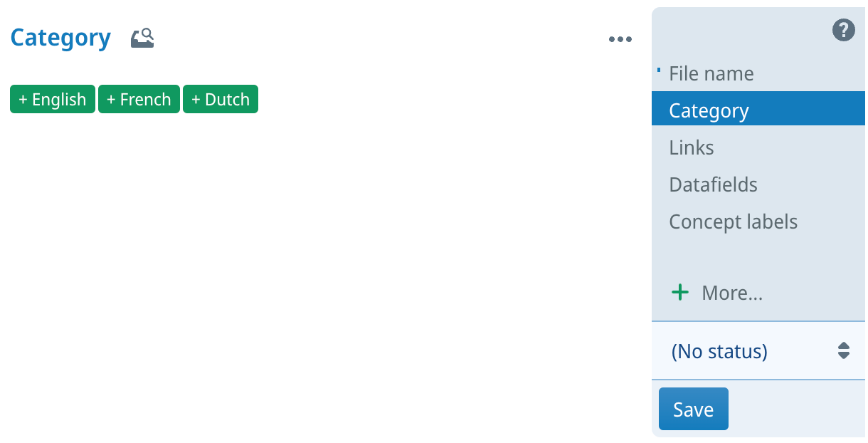Click the blank sidebar space above More...

tap(754, 256)
